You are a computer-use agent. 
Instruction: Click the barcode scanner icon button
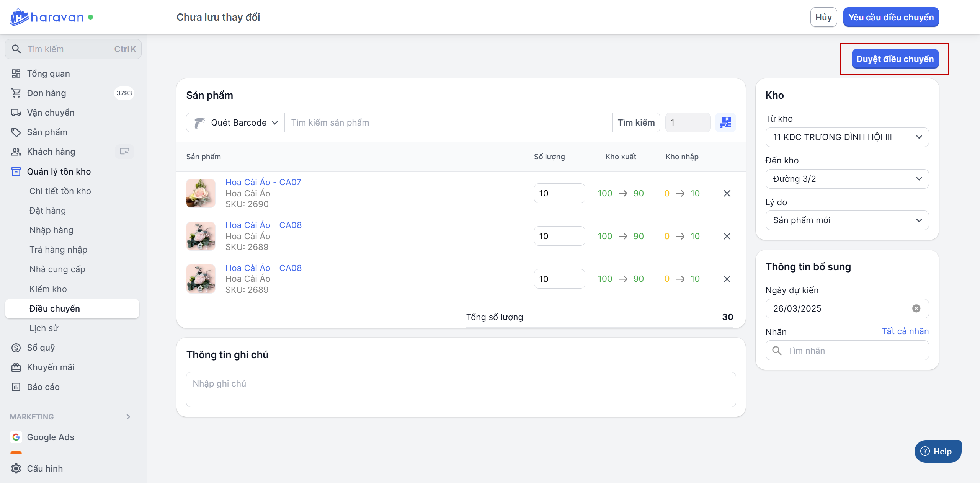point(725,122)
